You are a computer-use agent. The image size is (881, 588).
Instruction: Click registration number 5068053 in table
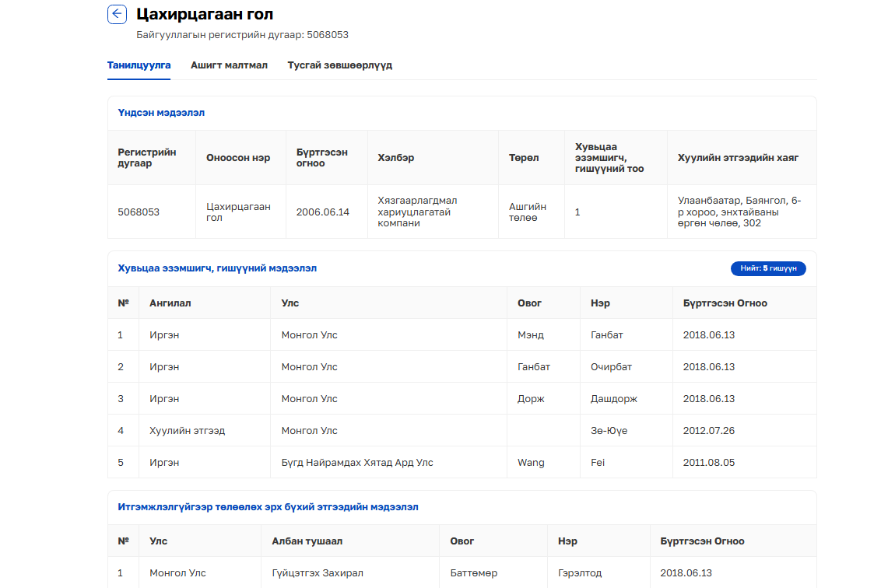pyautogui.click(x=139, y=212)
